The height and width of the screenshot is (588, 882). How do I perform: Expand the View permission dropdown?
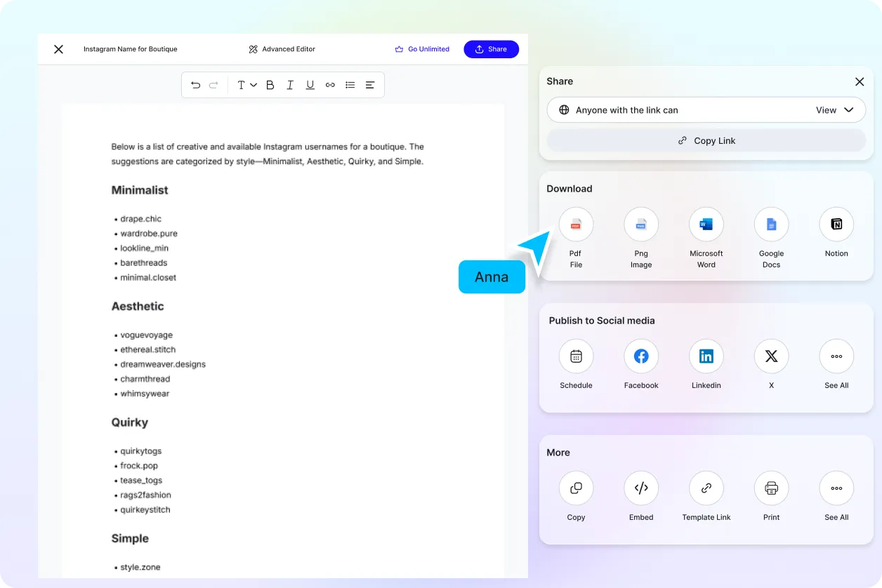click(836, 109)
